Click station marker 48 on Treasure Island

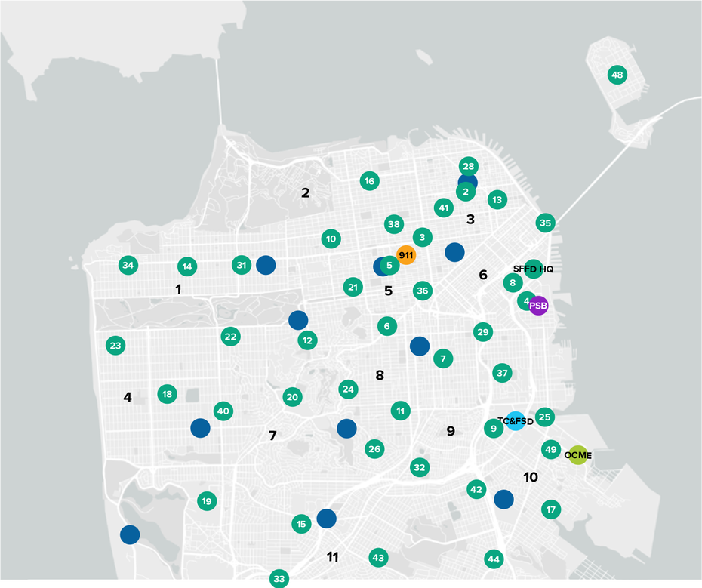pos(617,75)
